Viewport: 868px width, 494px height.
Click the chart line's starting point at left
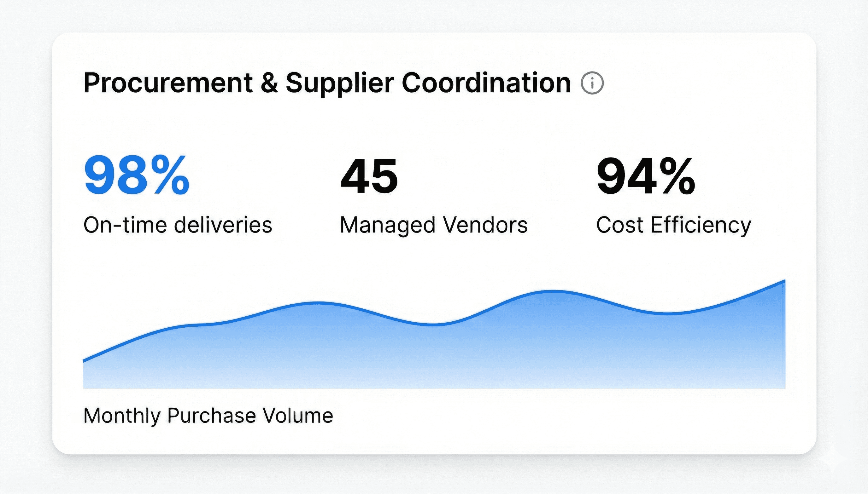[84, 360]
